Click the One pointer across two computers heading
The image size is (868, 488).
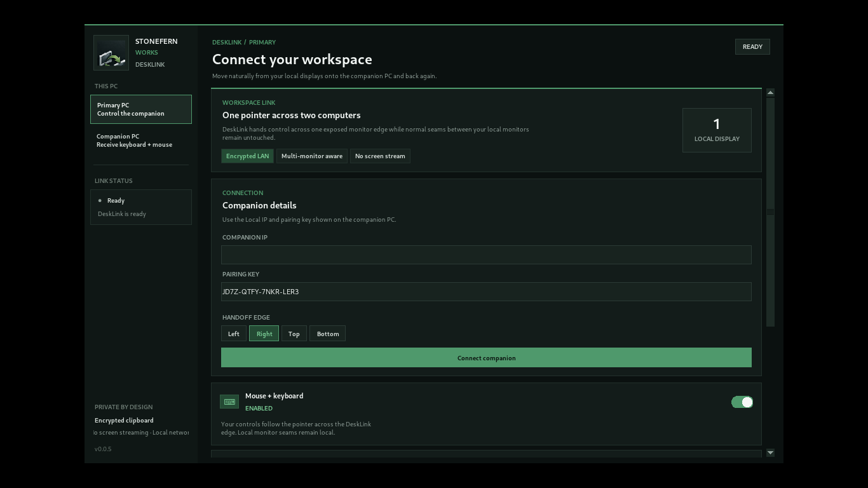pos(292,116)
